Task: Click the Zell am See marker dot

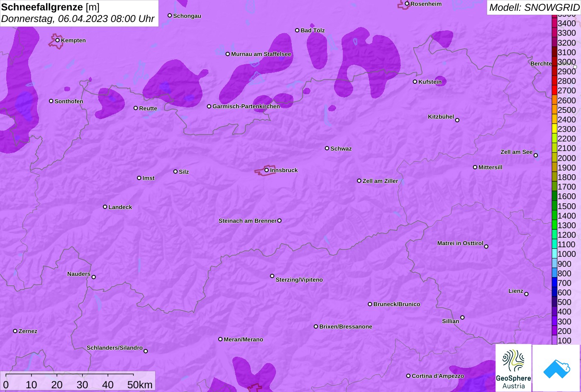Action: click(x=536, y=156)
